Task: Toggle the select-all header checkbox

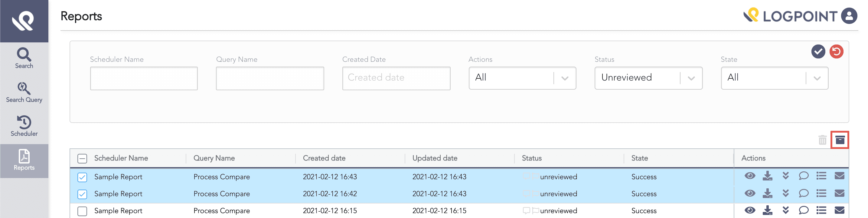Action: click(x=82, y=158)
